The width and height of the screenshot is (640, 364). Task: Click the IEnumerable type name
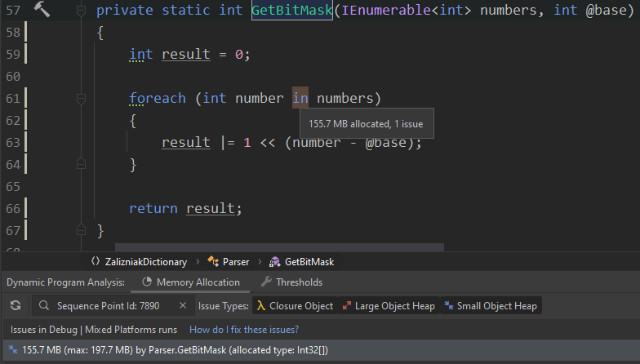385,10
